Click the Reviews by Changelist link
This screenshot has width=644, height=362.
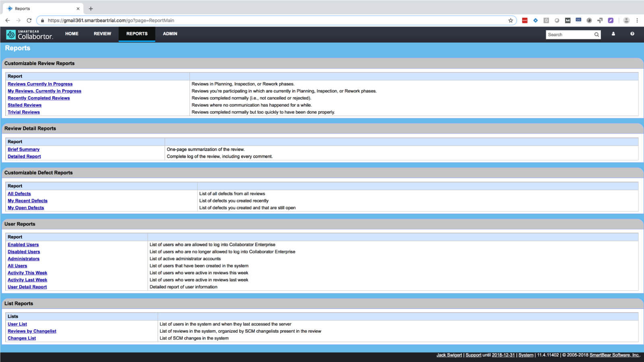click(32, 331)
